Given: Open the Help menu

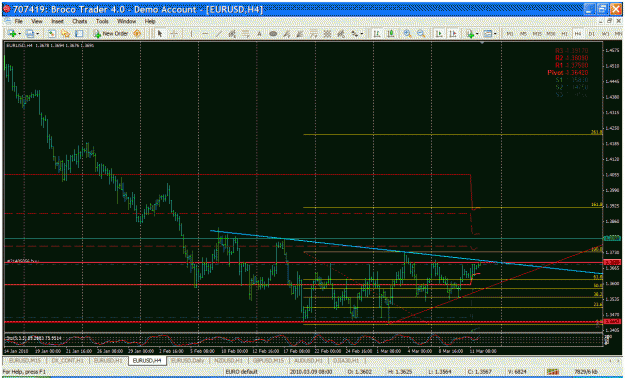Looking at the screenshot, I should point(150,21).
